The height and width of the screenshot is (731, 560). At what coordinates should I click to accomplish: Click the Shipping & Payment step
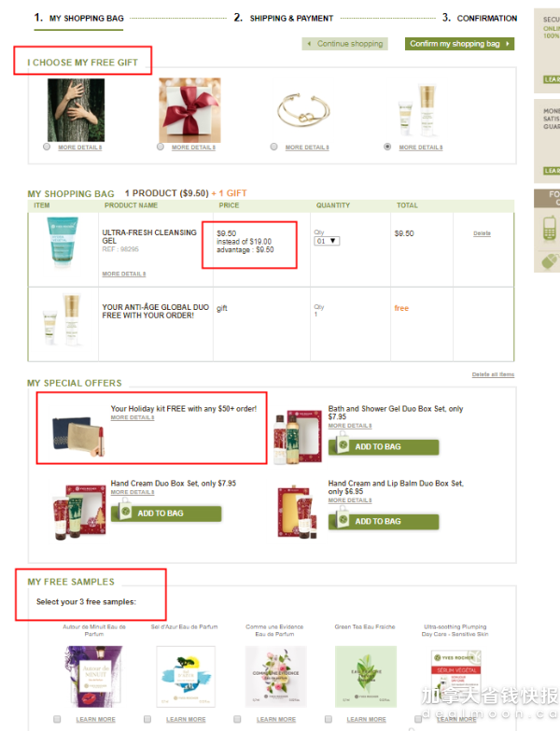284,18
